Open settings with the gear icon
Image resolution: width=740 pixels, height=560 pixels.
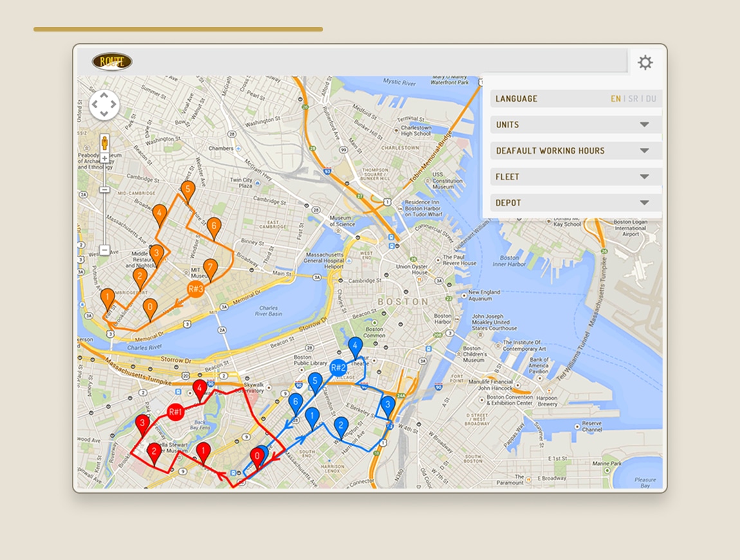click(645, 62)
